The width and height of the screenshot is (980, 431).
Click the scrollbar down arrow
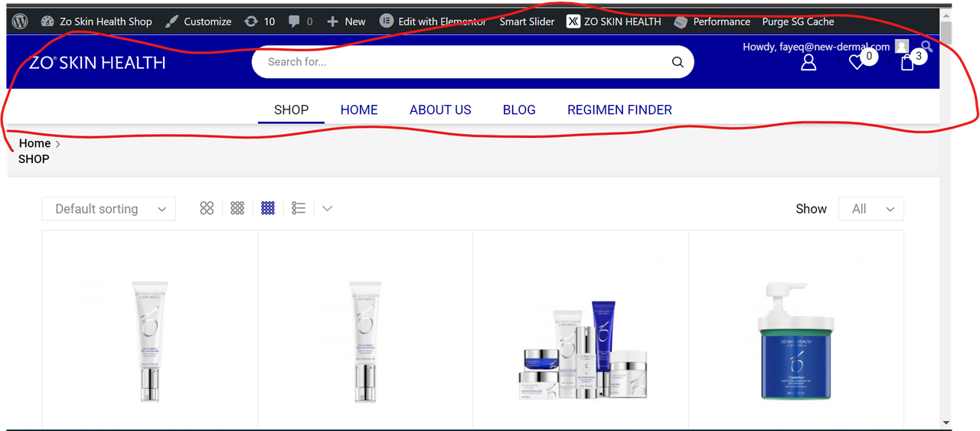tap(946, 422)
